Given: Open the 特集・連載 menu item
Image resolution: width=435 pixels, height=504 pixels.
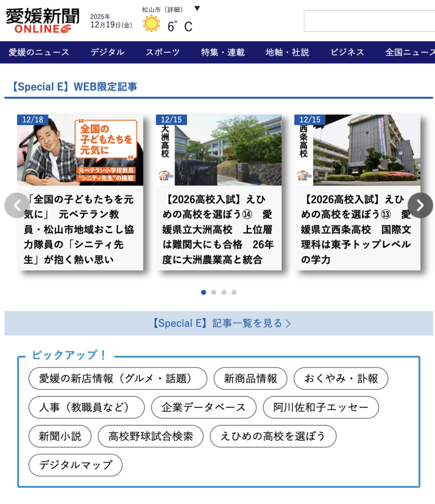Looking at the screenshot, I should tap(223, 52).
